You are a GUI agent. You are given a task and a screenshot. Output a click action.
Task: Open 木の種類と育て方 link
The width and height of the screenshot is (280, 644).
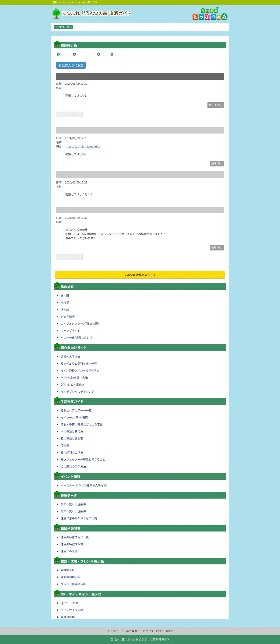(x=72, y=432)
